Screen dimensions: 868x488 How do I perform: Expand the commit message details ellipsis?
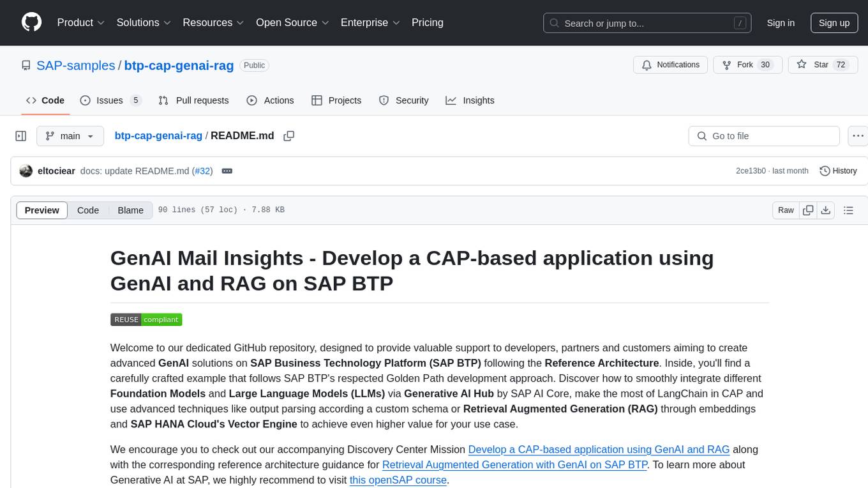pos(227,171)
